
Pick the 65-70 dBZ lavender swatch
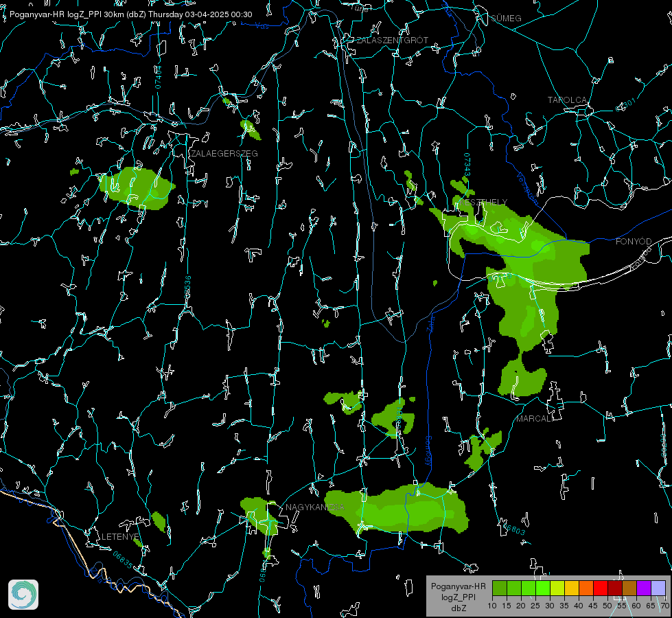(658, 588)
